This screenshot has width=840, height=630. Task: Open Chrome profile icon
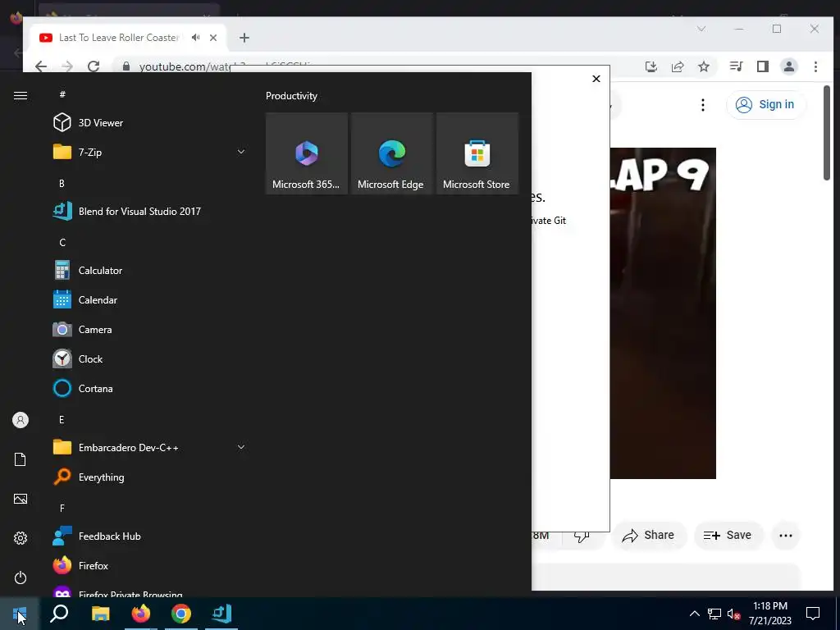(789, 66)
